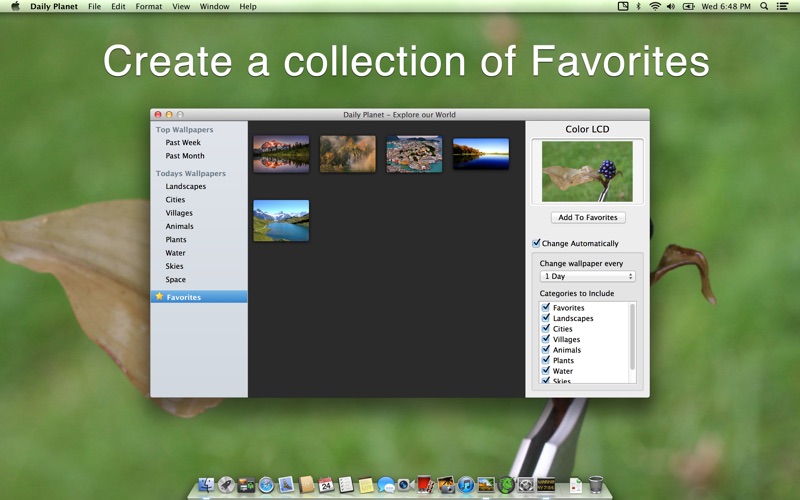Open Reminders checklist icon in Dock
800x500 pixels.
click(346, 484)
